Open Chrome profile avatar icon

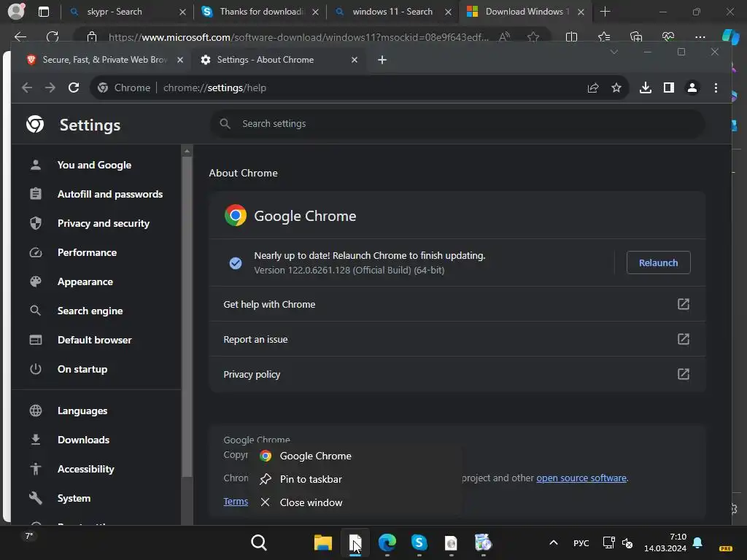point(692,87)
